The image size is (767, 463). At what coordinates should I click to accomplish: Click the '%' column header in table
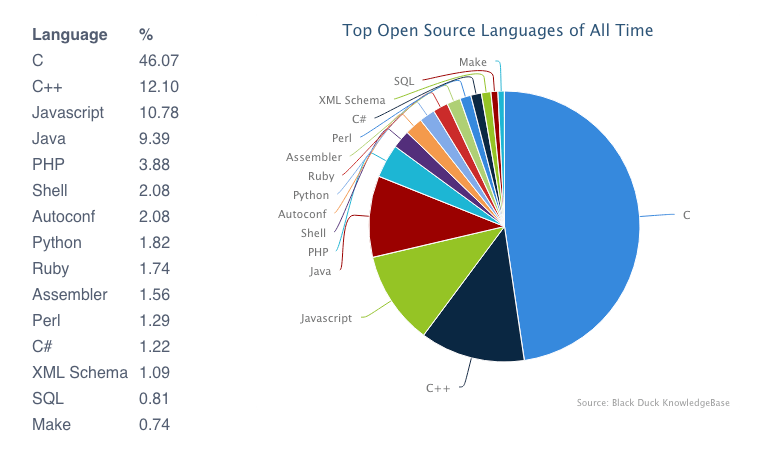click(x=146, y=35)
